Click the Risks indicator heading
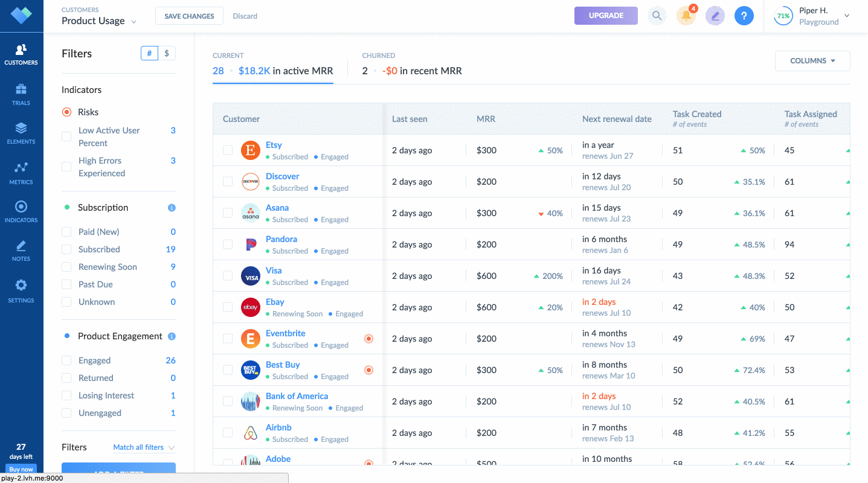Screen dimensions: 868x483 (88, 112)
